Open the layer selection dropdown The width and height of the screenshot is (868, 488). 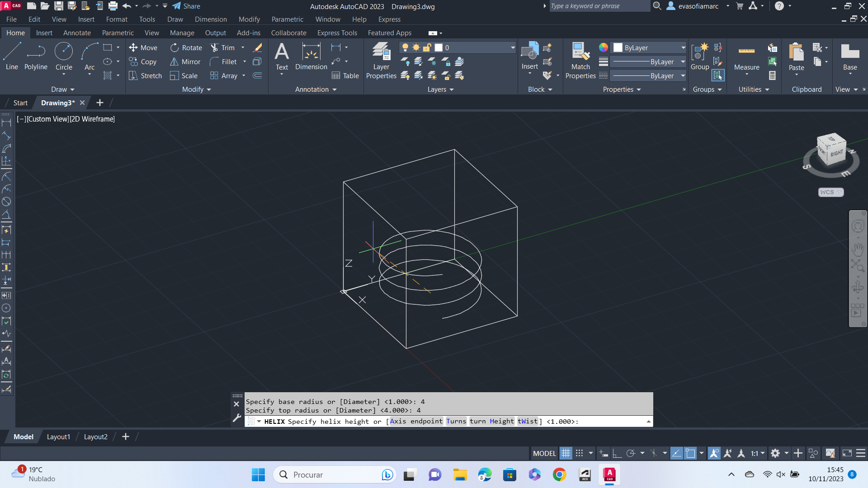click(513, 47)
